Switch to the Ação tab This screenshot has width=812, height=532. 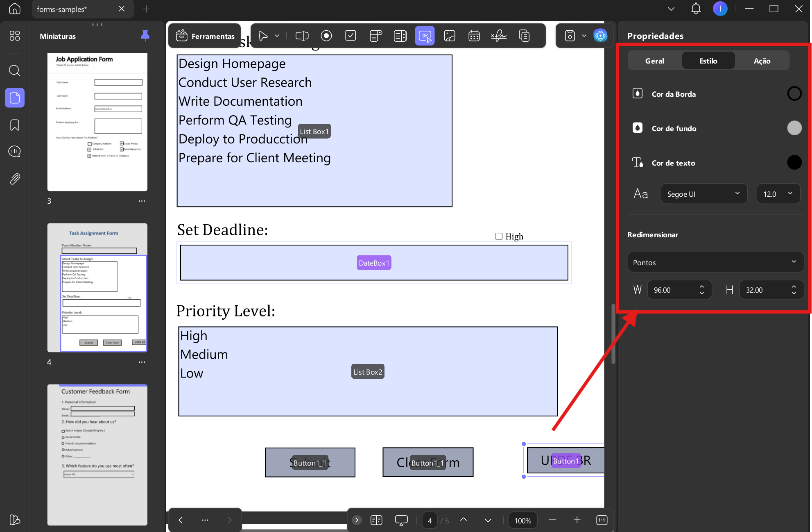click(x=762, y=61)
